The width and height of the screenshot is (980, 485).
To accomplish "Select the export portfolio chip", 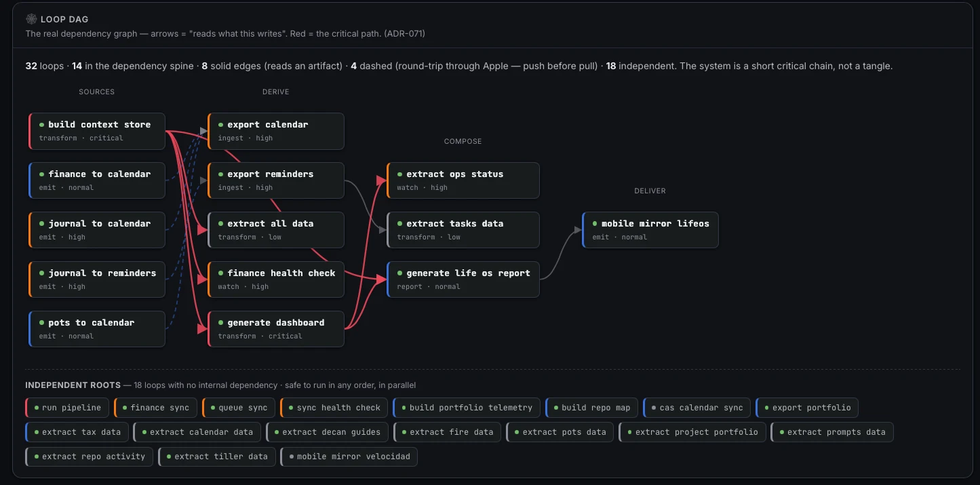I will click(807, 408).
